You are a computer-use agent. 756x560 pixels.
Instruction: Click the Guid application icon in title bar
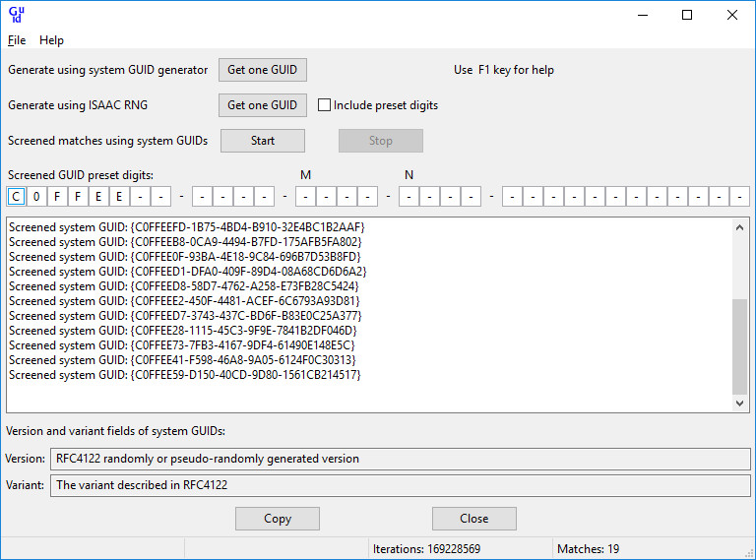(17, 15)
